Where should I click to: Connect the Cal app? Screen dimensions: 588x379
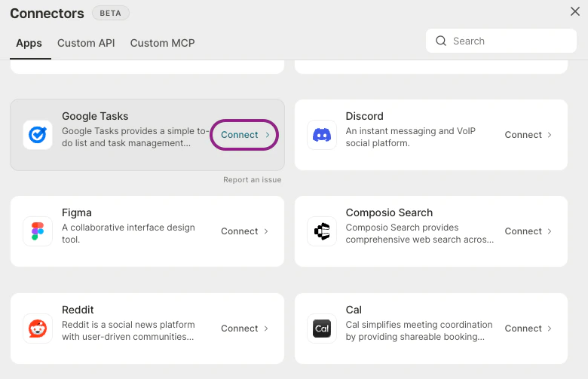[x=528, y=329]
